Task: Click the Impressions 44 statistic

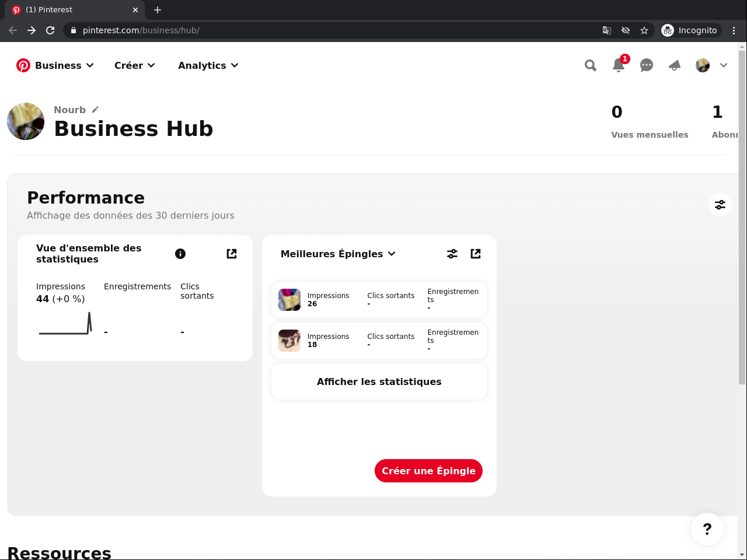Action: [x=61, y=293]
